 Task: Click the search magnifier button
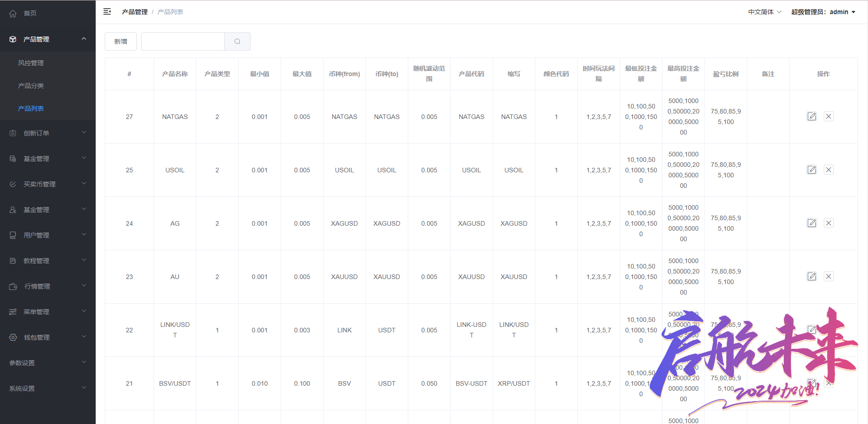point(237,41)
